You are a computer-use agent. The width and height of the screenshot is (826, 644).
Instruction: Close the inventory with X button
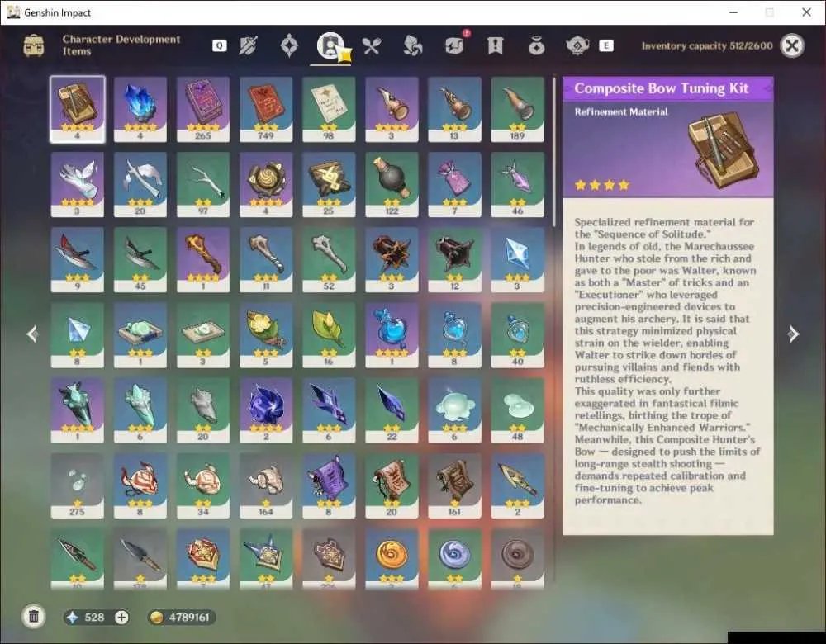(792, 45)
